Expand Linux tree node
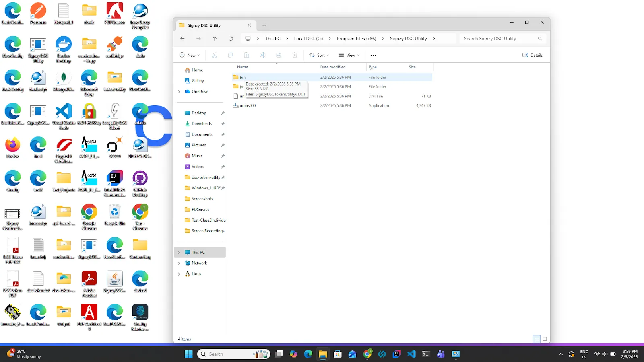This screenshot has width=644, height=362. pyautogui.click(x=179, y=274)
